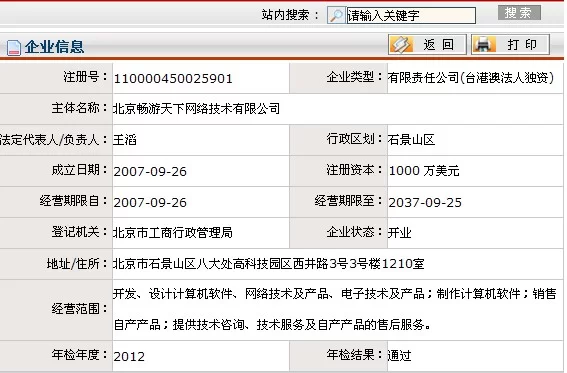This screenshot has width=567, height=373.
Task: Click the 法定代表人/负责人 label
Action: (x=54, y=140)
